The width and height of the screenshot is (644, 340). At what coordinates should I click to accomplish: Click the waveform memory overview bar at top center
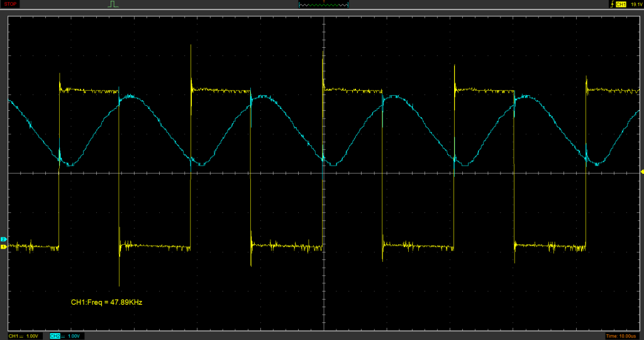pos(323,4)
